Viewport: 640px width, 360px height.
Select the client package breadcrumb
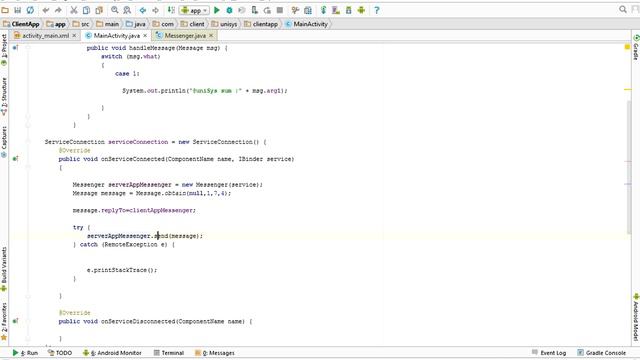click(192, 24)
